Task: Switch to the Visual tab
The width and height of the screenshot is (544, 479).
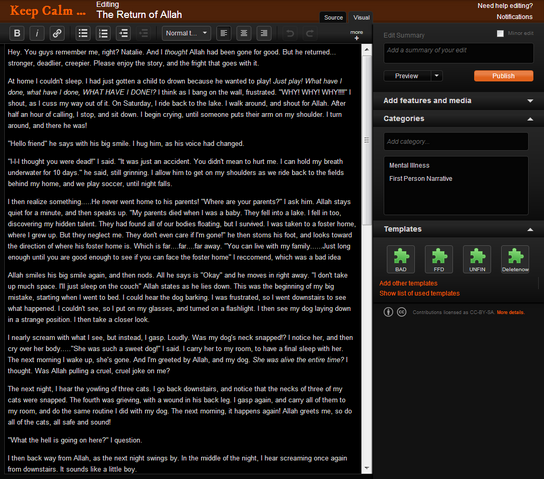Action: pyautogui.click(x=361, y=17)
